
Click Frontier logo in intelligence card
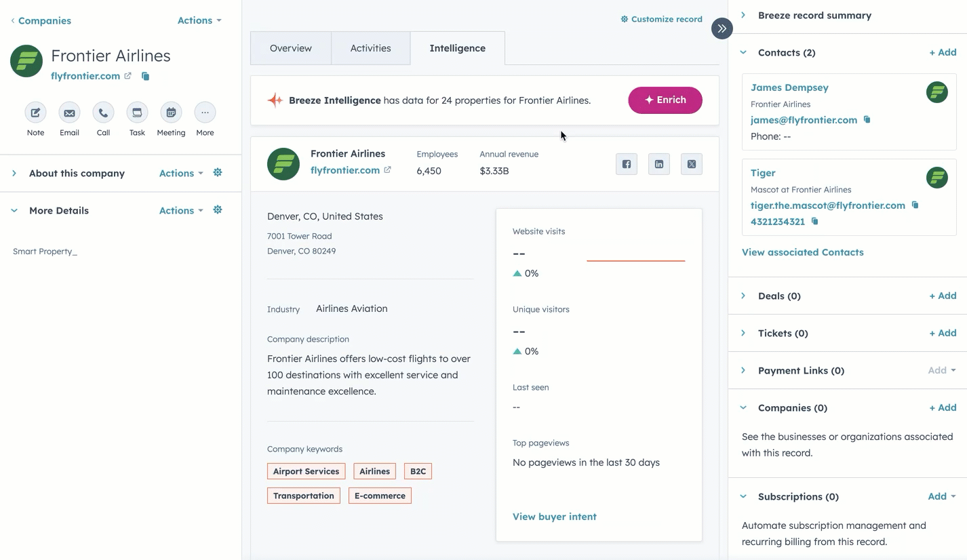pos(283,164)
